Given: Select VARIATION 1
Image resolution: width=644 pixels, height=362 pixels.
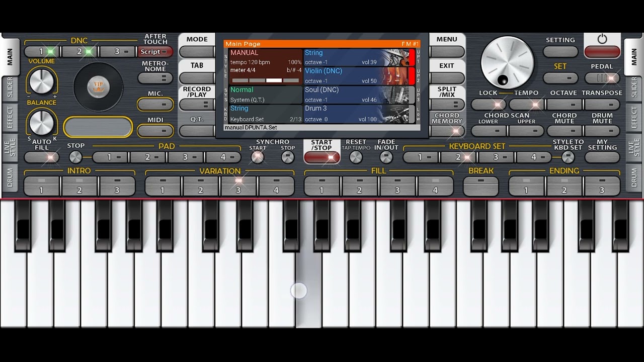Looking at the screenshot, I should [163, 186].
